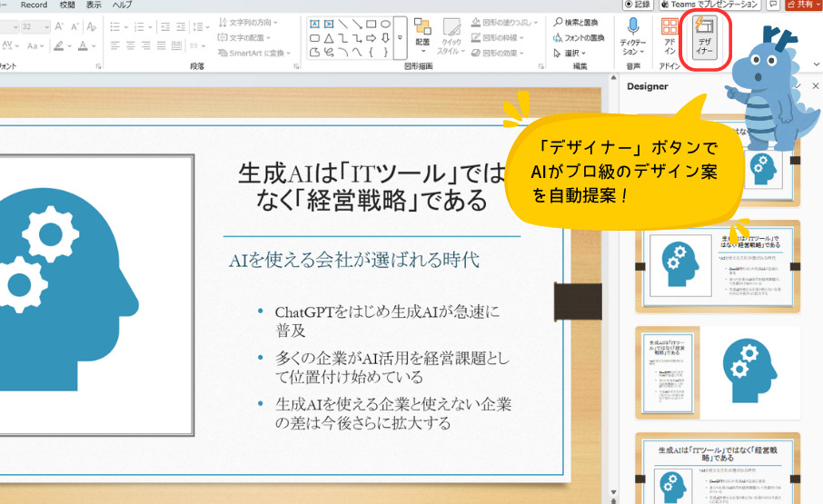Pick the second Designer layout thumbnail
The width and height of the screenshot is (823, 504).
[718, 266]
